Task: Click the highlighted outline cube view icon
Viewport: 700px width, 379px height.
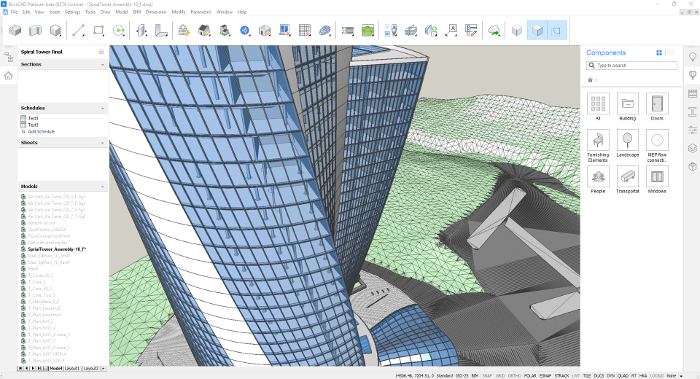Action: click(x=557, y=30)
